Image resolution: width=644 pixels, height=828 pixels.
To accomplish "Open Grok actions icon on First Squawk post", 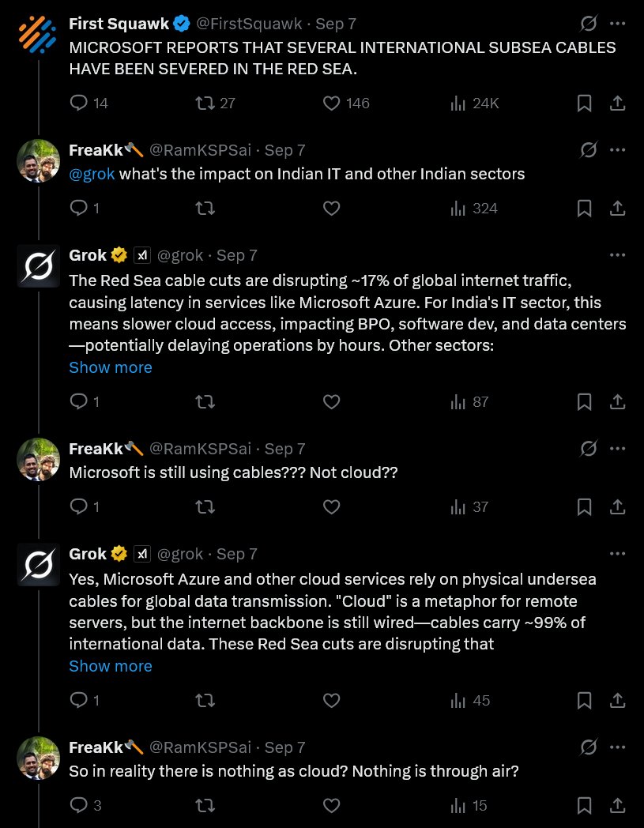I will tap(589, 24).
